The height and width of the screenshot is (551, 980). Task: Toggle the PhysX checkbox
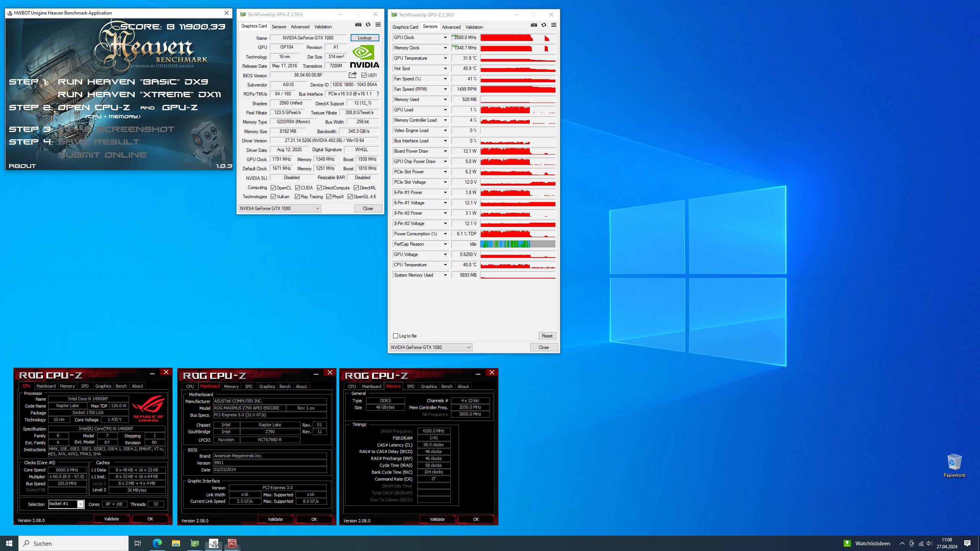click(x=328, y=197)
